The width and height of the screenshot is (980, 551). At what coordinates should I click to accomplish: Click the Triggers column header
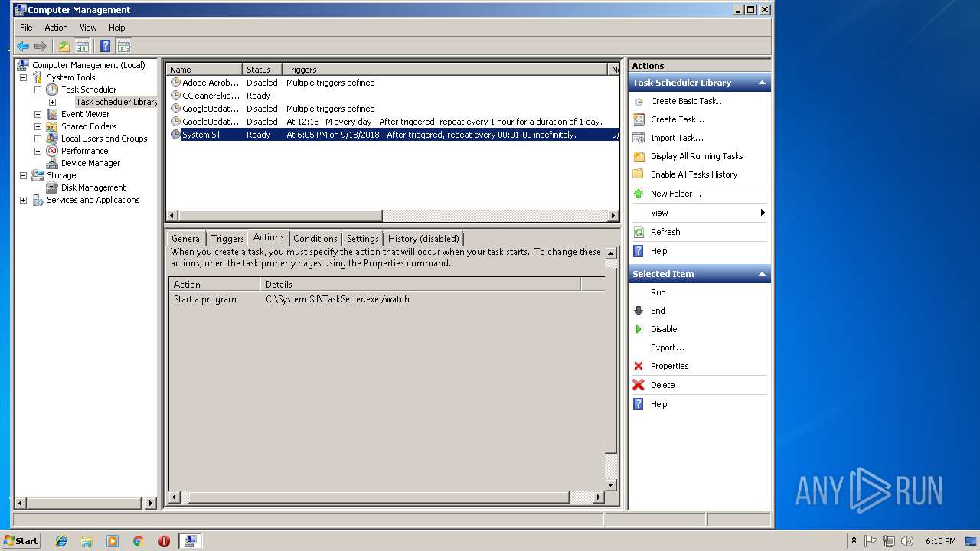click(x=444, y=70)
